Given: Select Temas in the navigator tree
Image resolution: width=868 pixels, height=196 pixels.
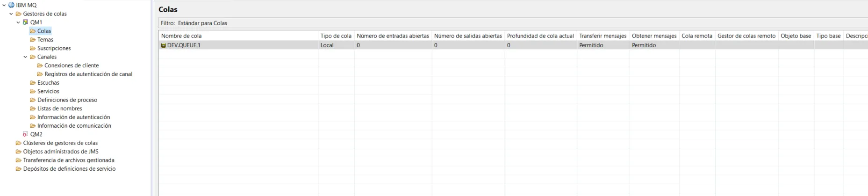Looking at the screenshot, I should tap(45, 40).
